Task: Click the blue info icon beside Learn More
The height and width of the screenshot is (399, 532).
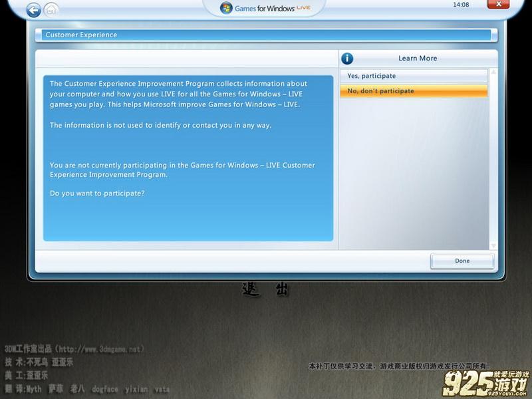Action: click(x=347, y=59)
